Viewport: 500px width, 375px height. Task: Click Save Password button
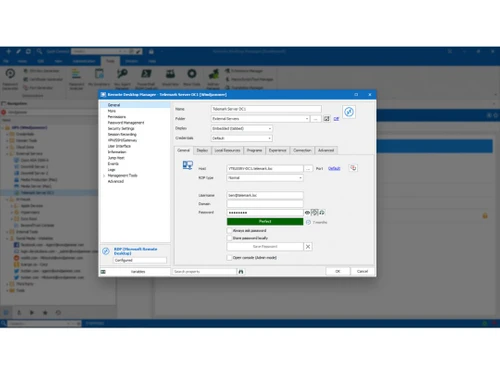[x=265, y=247]
